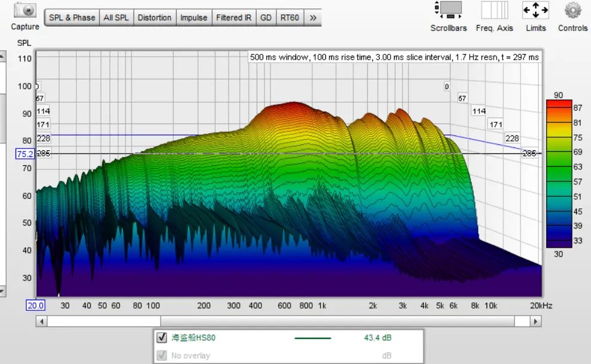The width and height of the screenshot is (591, 364).
Task: Switch to the All SPL tab
Action: tap(116, 18)
